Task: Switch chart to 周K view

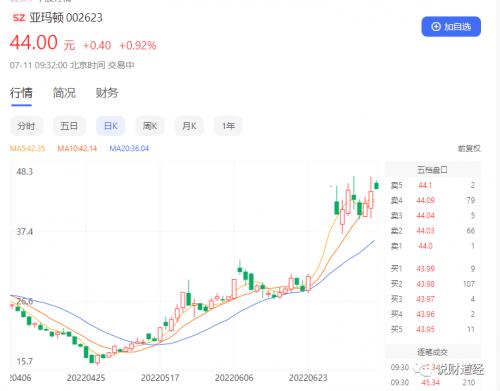Action: coord(150,126)
